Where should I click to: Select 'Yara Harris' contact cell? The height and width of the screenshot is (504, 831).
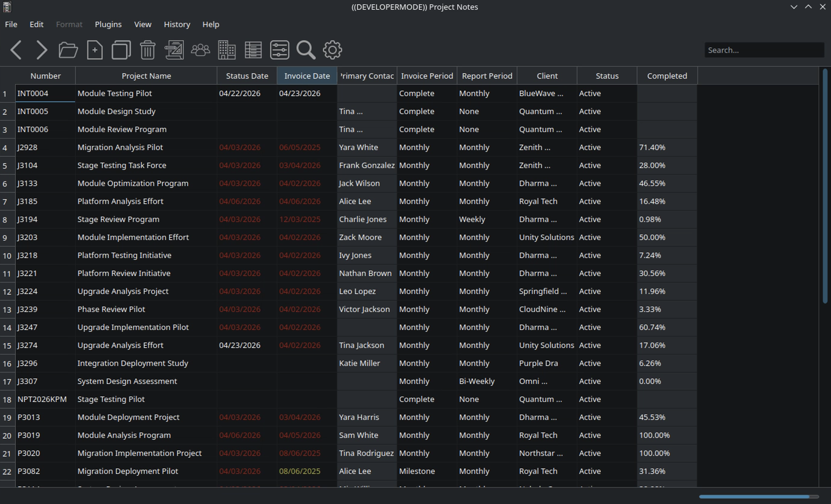pos(367,417)
